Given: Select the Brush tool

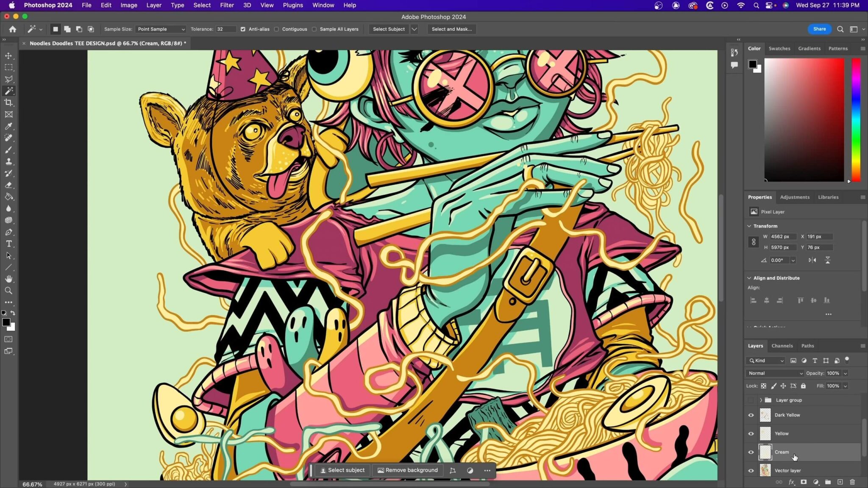Looking at the screenshot, I should pyautogui.click(x=8, y=150).
